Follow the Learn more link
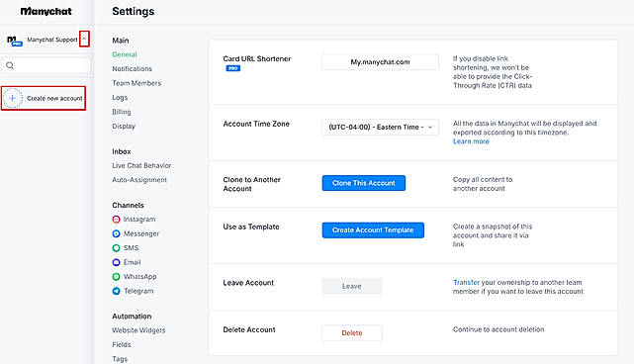634x364 pixels. 471,141
